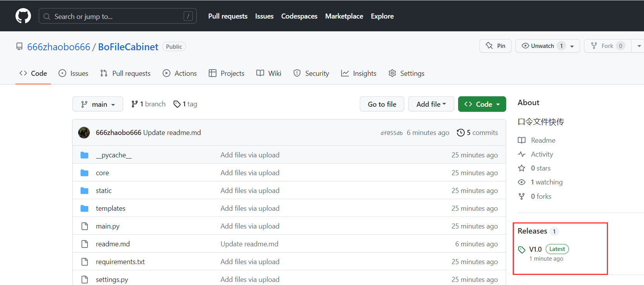
Task: Click the templates folder icon
Action: [x=84, y=208]
